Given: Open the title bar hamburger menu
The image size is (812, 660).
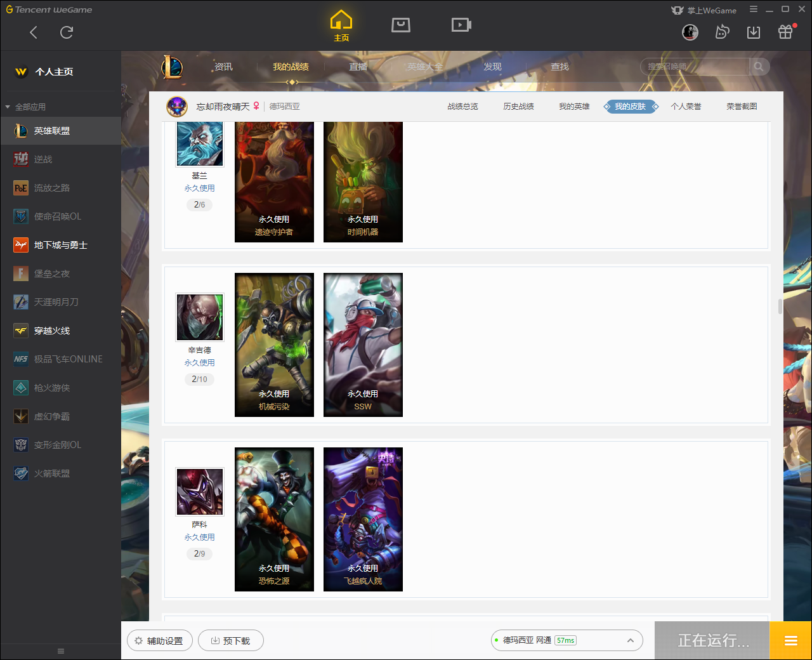Looking at the screenshot, I should click(x=754, y=10).
